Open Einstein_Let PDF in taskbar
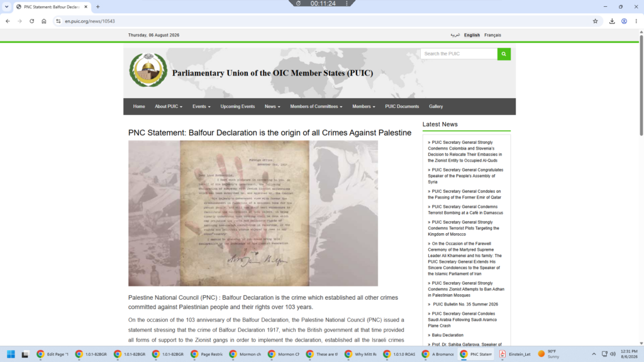The image size is (644, 362). (514, 354)
